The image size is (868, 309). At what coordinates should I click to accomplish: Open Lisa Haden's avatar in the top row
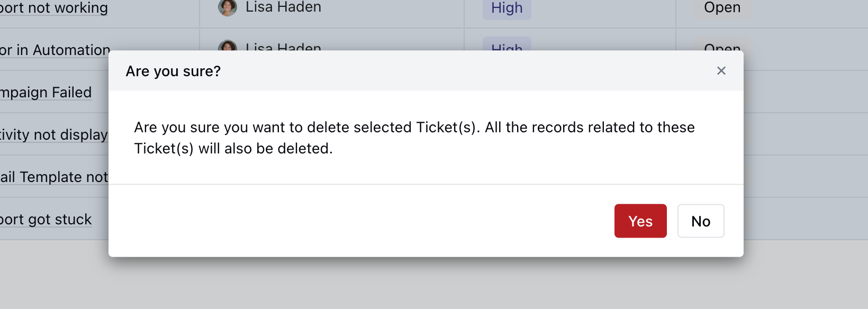227,8
